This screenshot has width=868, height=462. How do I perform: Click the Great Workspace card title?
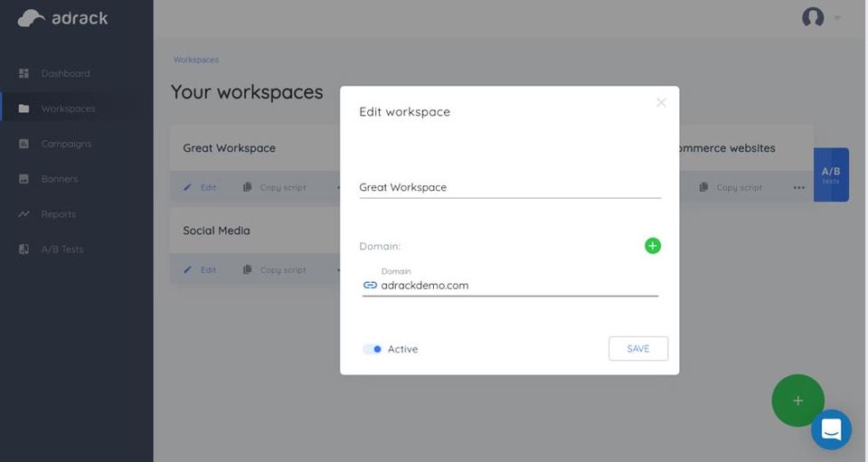[x=229, y=148]
